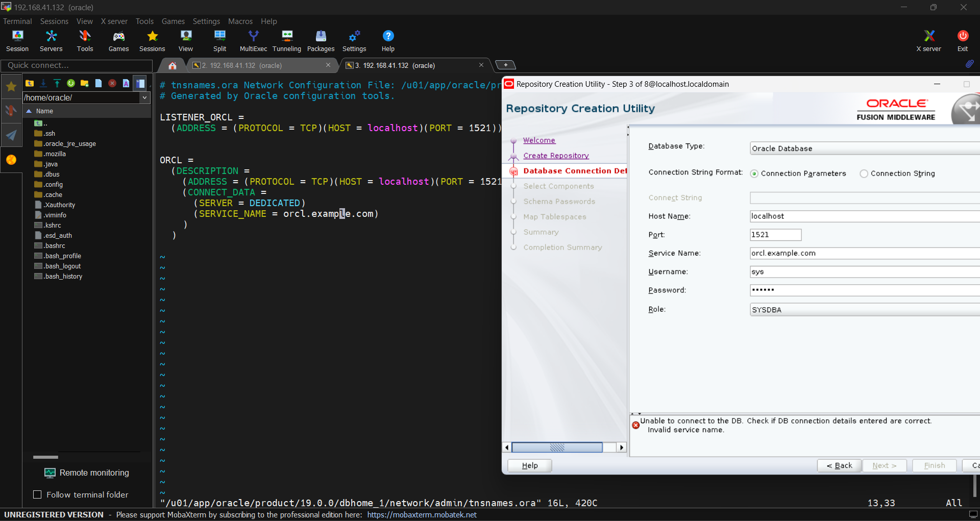This screenshot has height=521, width=980.
Task: Open the Session toolbar icon
Action: click(17, 41)
